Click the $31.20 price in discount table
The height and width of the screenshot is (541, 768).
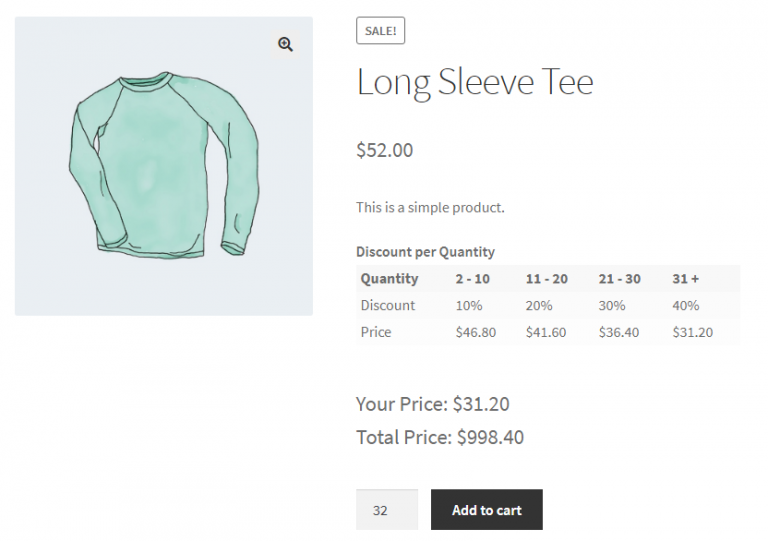(x=692, y=333)
